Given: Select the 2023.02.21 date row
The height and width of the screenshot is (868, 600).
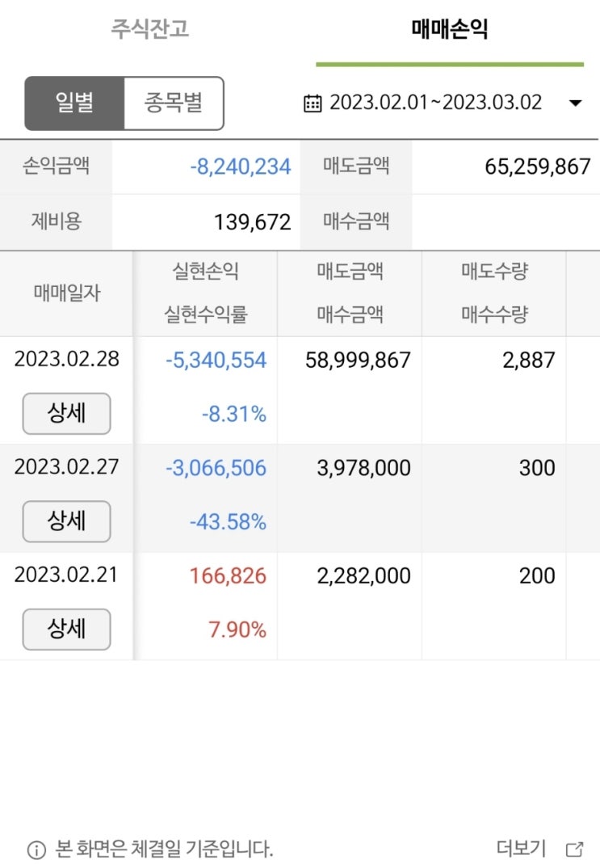Looking at the screenshot, I should (66, 575).
